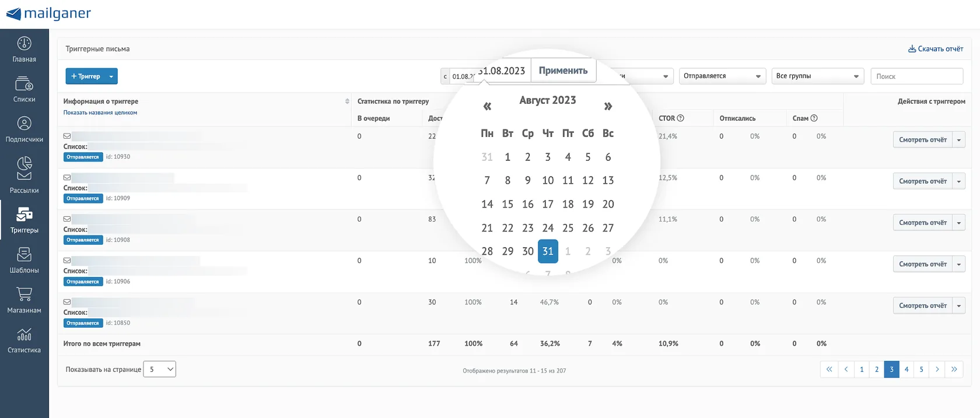The width and height of the screenshot is (980, 418).
Task: Open the Статистика chart icon
Action: tap(24, 334)
